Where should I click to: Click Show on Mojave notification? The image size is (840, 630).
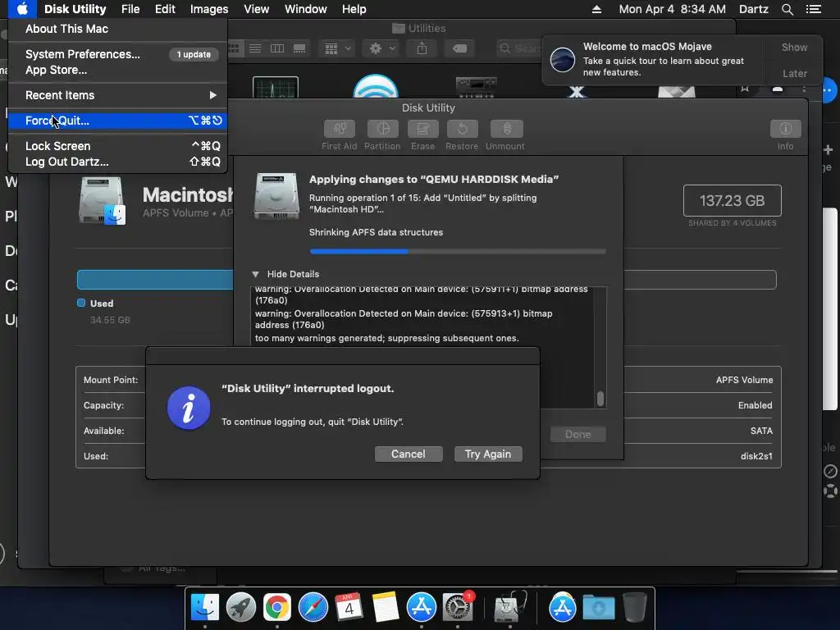coord(794,47)
